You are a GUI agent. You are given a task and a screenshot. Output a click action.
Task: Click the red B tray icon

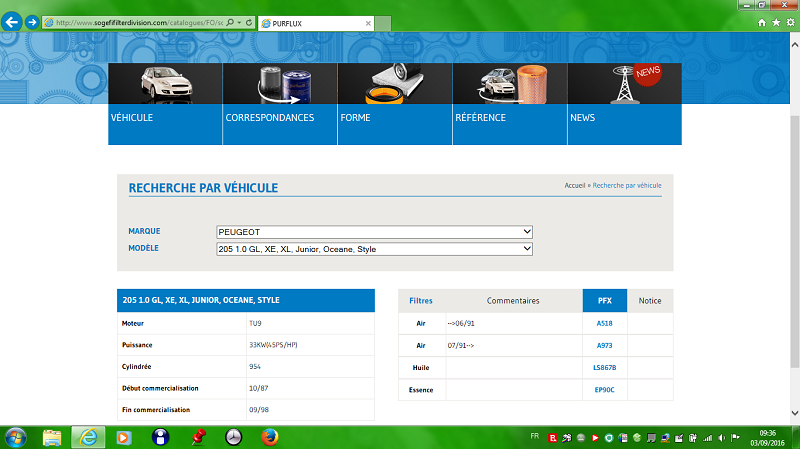point(553,438)
